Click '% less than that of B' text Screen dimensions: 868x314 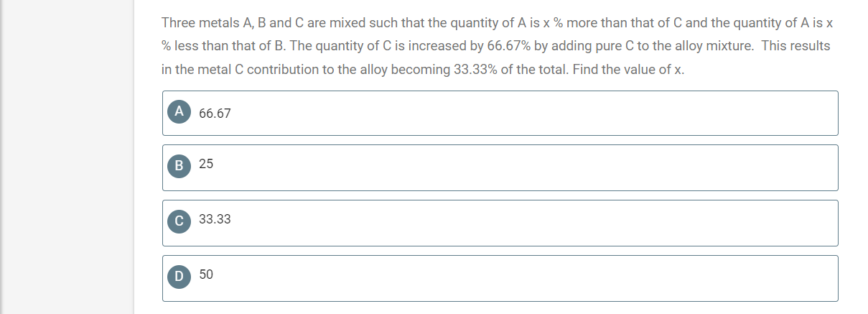223,46
